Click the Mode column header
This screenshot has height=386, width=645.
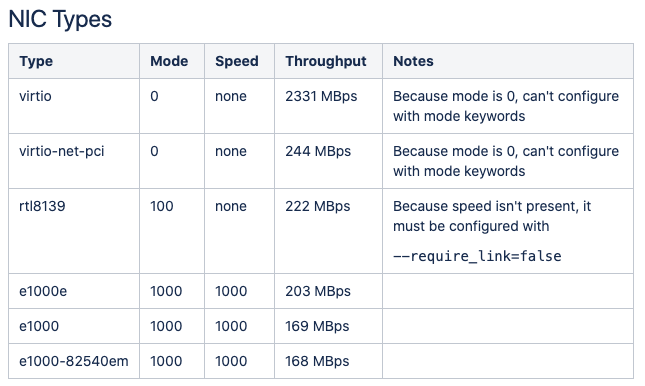pyautogui.click(x=169, y=61)
